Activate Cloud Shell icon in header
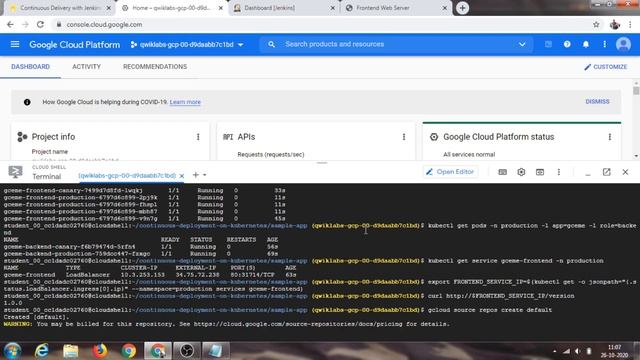Image resolution: width=640 pixels, height=360 pixels. pos(548,44)
